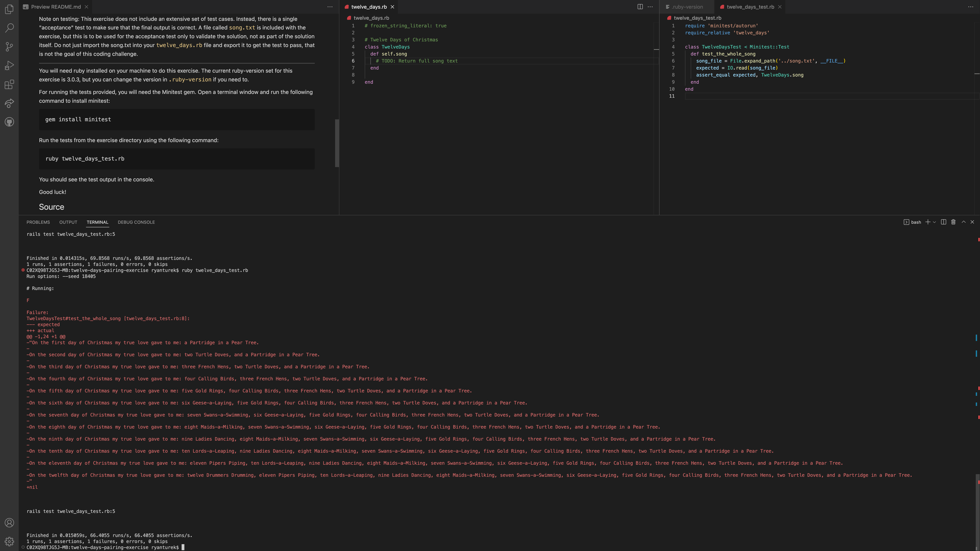Open the OUTPUT panel tab
Viewport: 980px width, 551px height.
68,222
